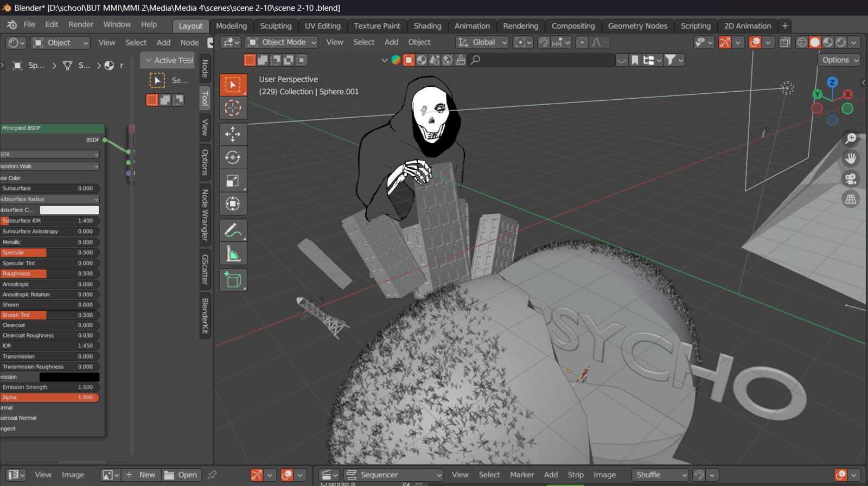
Task: Click the pin icon in image editor header
Action: click(212, 475)
